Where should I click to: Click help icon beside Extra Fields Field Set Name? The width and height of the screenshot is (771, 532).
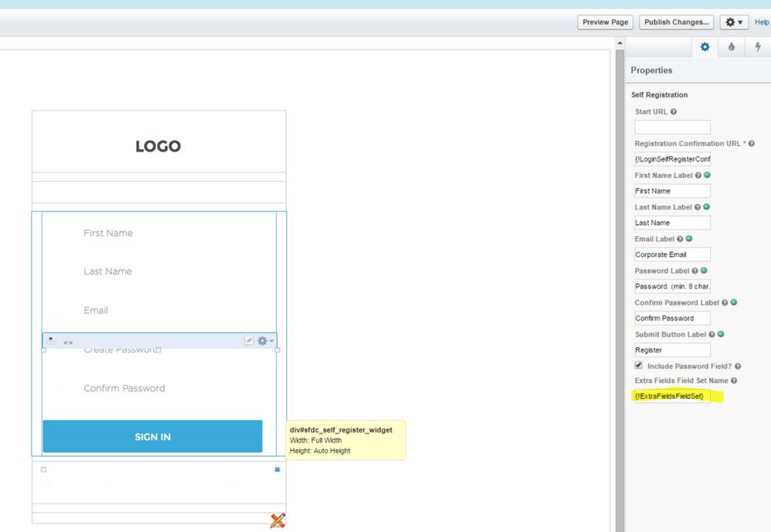(734, 380)
